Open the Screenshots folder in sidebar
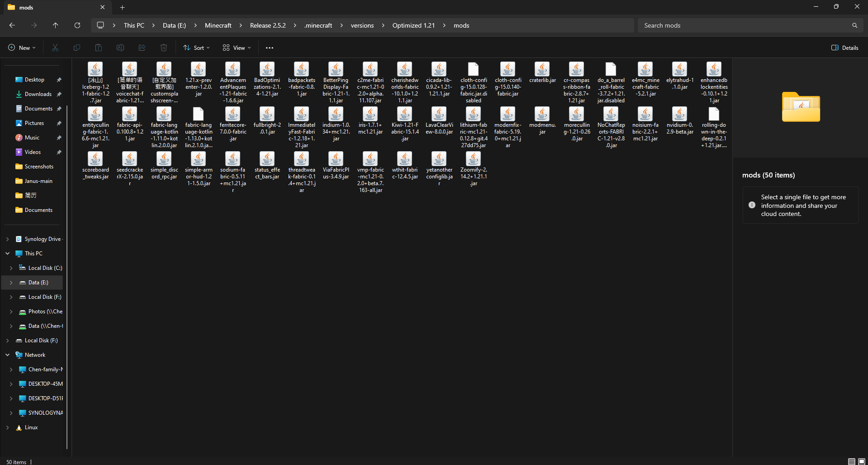The width and height of the screenshot is (868, 465). (39, 167)
